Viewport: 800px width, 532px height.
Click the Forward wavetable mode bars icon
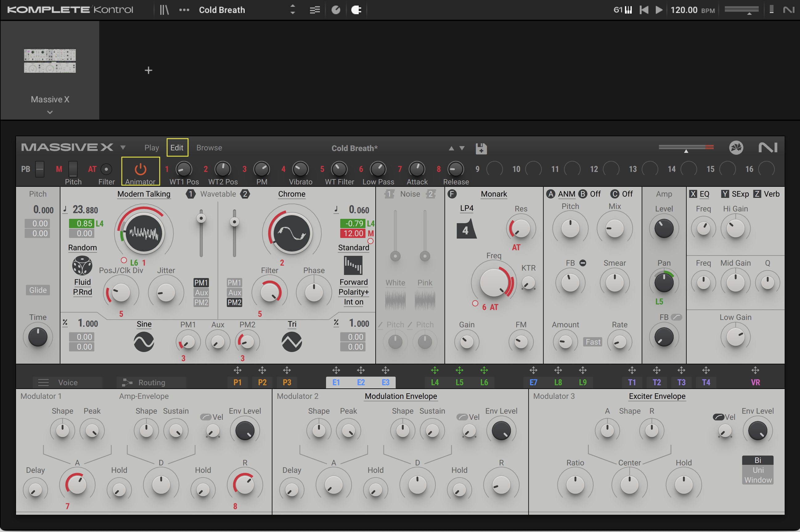(353, 265)
